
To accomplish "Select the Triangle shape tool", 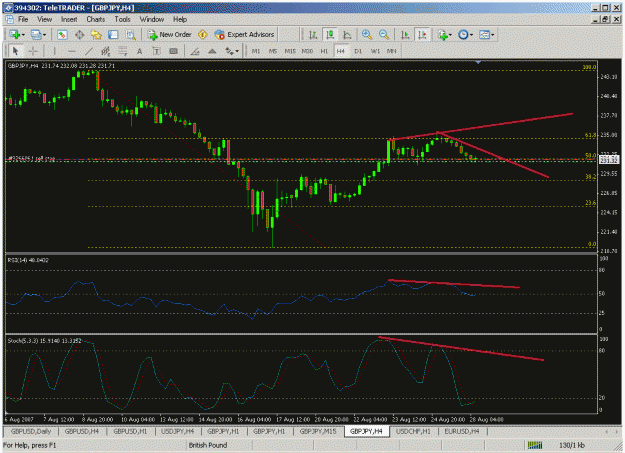I will pos(212,51).
